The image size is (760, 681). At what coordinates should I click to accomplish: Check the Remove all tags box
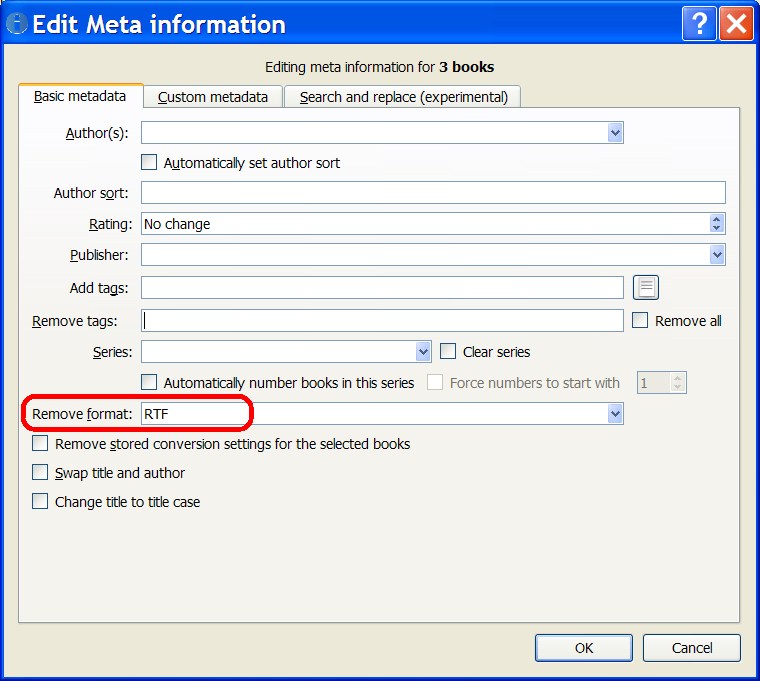point(641,321)
